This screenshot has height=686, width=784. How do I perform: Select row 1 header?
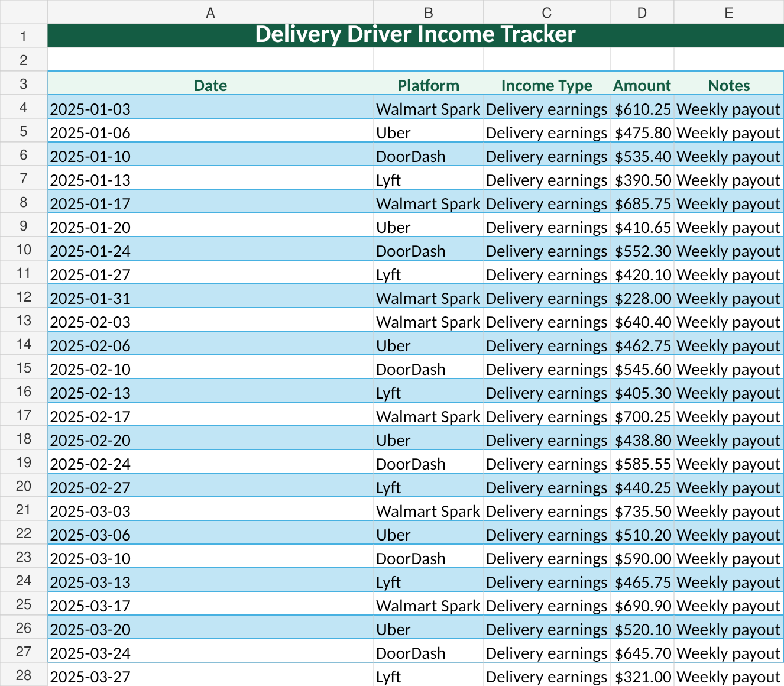[24, 36]
